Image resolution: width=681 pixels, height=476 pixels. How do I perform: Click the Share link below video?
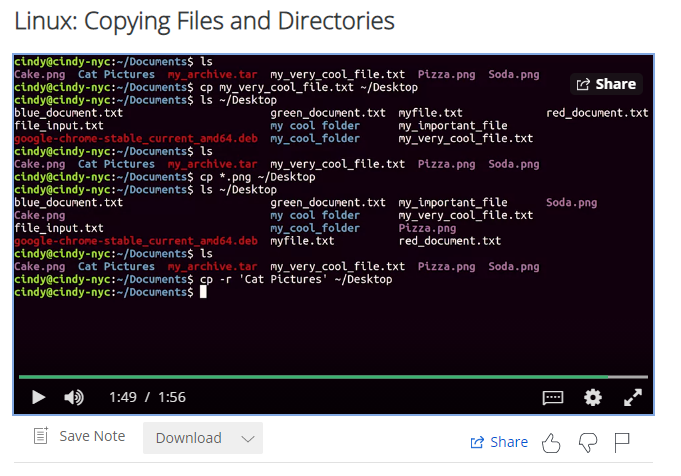[499, 442]
